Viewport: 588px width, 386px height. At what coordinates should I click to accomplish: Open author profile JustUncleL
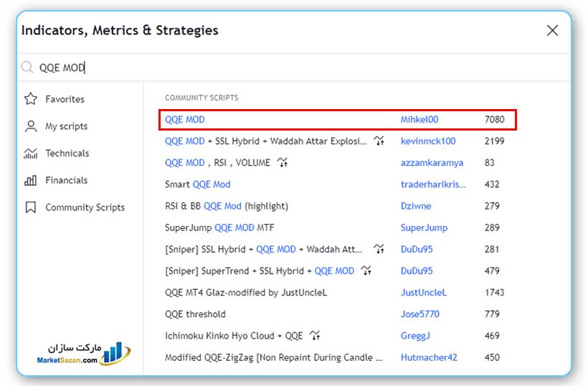click(x=423, y=293)
